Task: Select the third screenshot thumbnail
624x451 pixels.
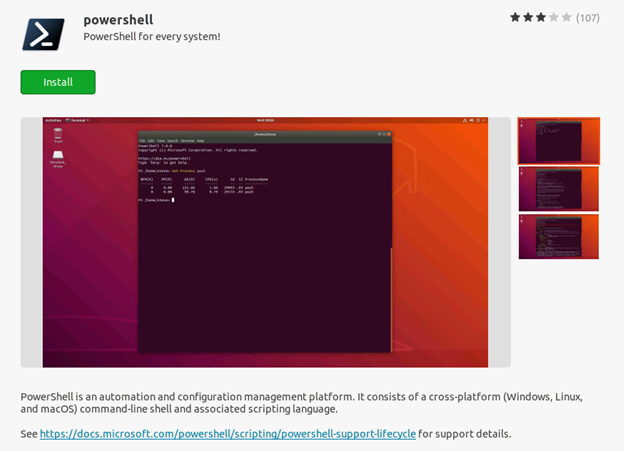Action: click(x=559, y=236)
